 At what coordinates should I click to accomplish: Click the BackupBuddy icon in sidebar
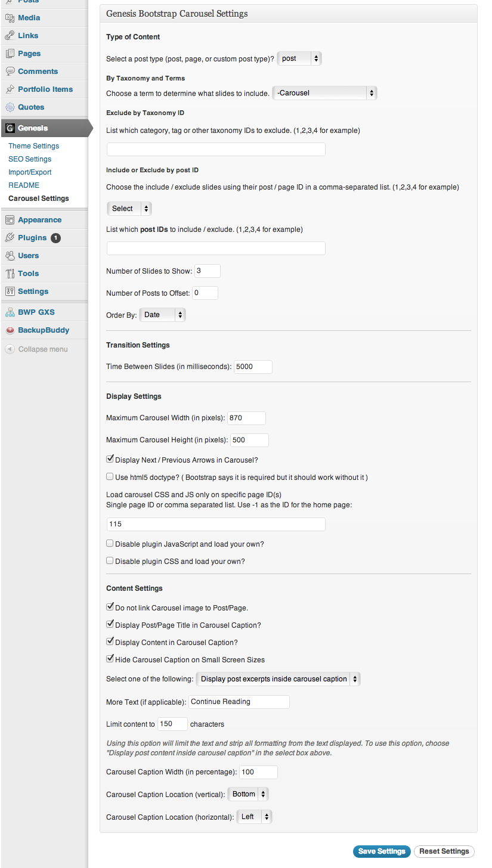[10, 330]
